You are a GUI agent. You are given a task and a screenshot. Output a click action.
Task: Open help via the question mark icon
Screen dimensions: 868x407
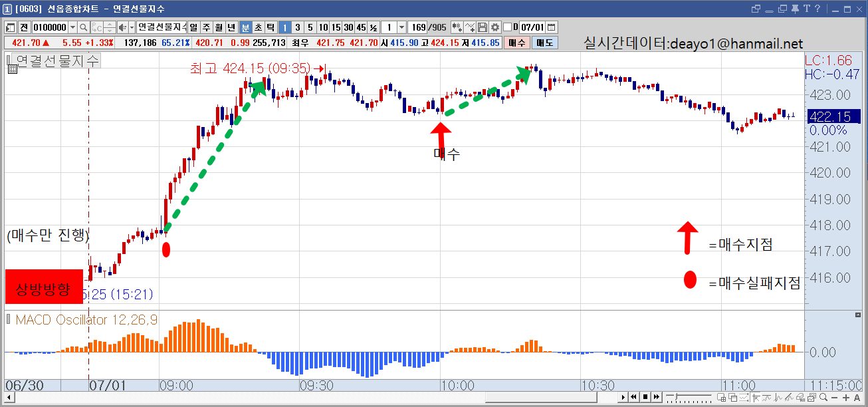(817, 9)
